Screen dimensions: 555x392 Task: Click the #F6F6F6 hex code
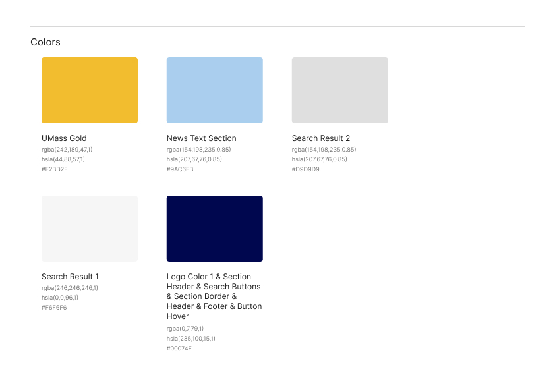(54, 308)
